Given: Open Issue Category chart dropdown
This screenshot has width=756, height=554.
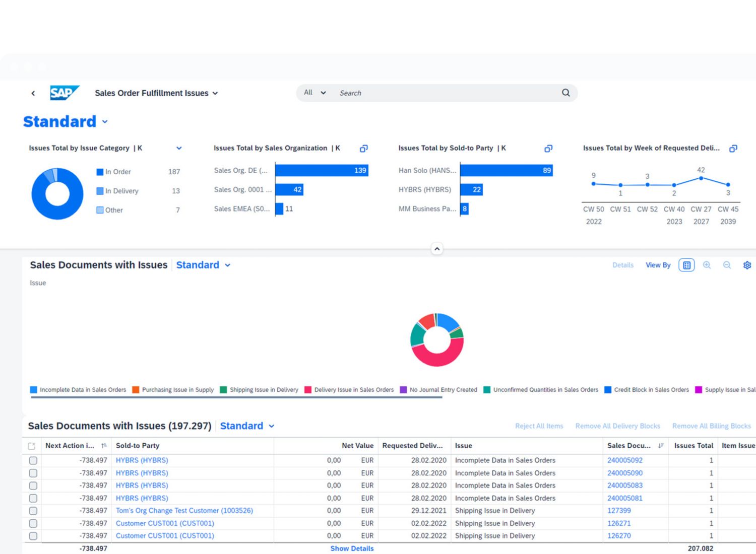Looking at the screenshot, I should point(179,148).
